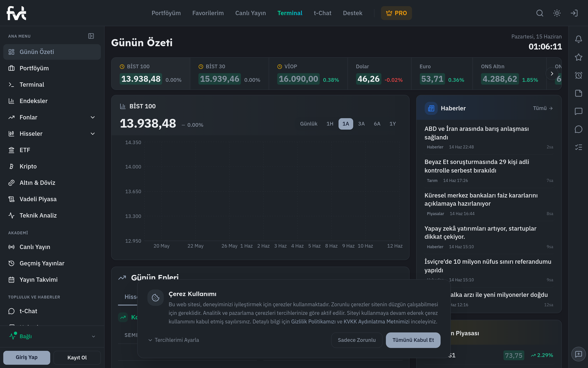Expand the Fonlar submenu
Image resolution: width=588 pixels, height=368 pixels.
93,117
